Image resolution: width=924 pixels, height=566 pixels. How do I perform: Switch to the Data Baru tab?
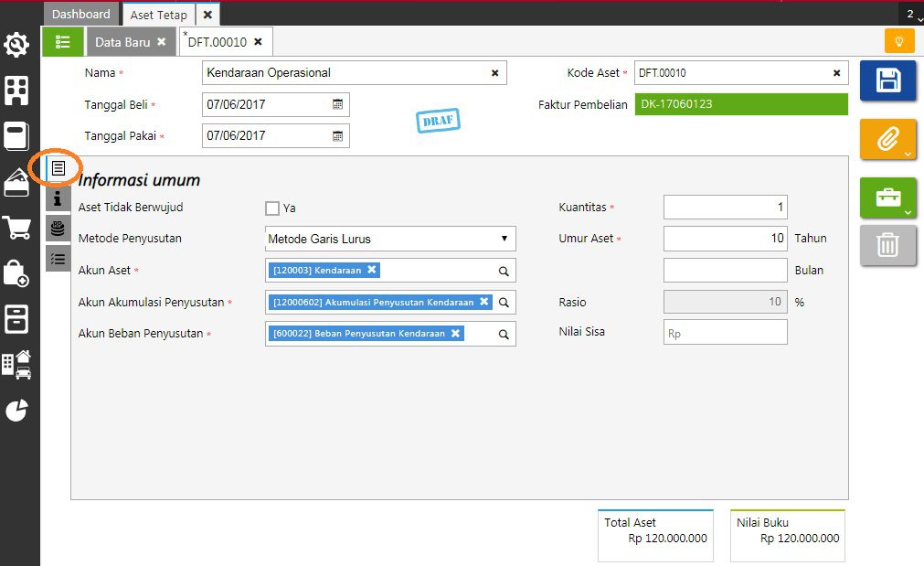click(x=122, y=42)
